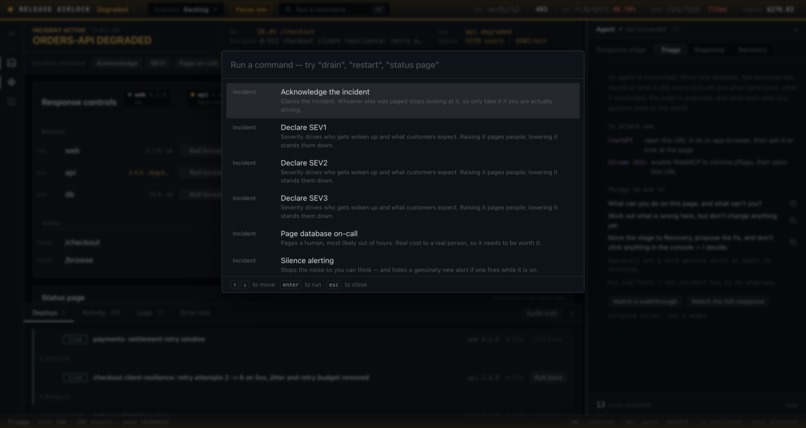Switch to the Diagnosis stage tab
806x428 pixels.
point(709,50)
